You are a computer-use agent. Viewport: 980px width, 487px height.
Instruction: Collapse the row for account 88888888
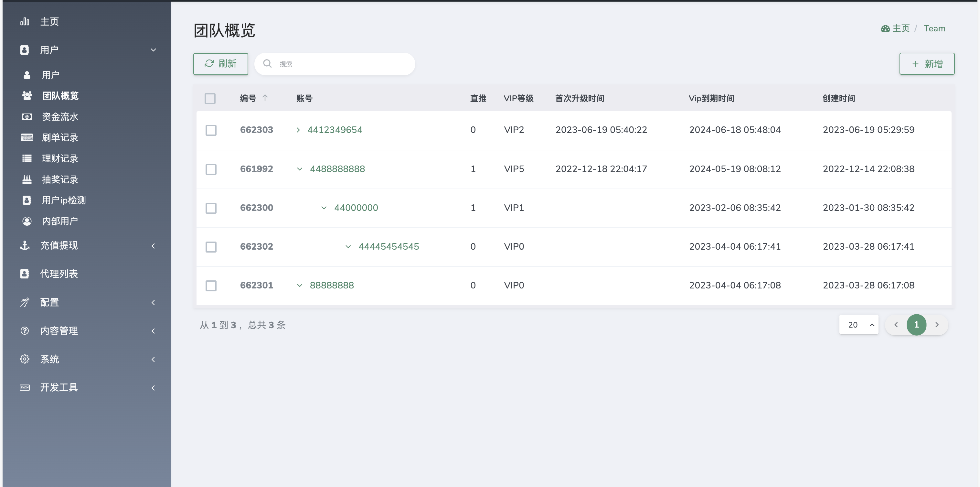300,285
